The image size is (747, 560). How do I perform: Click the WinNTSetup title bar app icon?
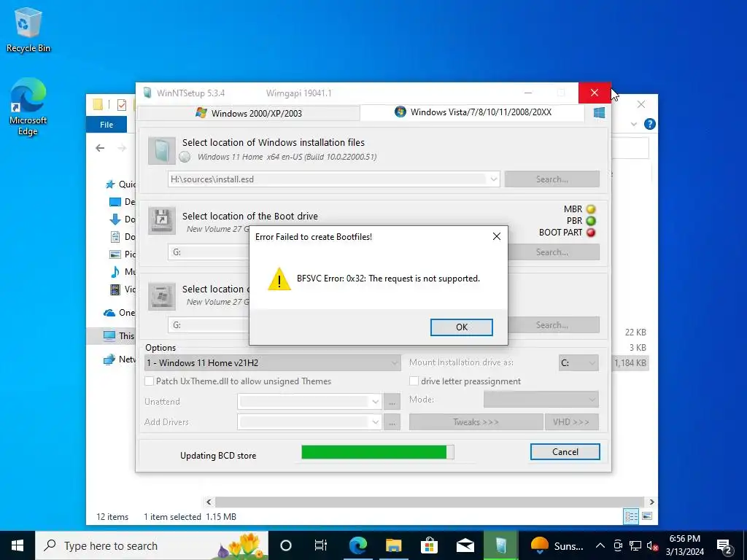147,93
